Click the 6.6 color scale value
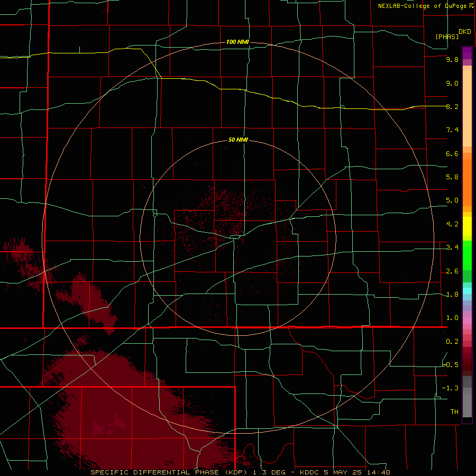Screen dimensions: 476x476 [452, 154]
